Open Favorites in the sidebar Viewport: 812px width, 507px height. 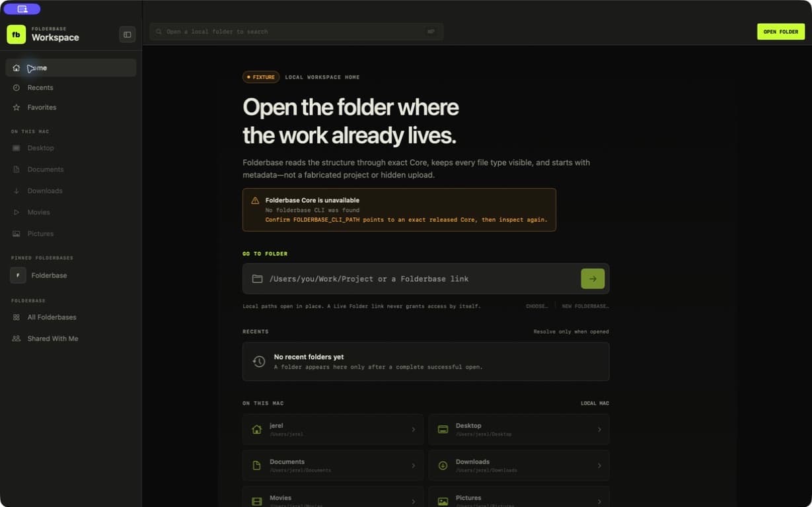(x=71, y=108)
